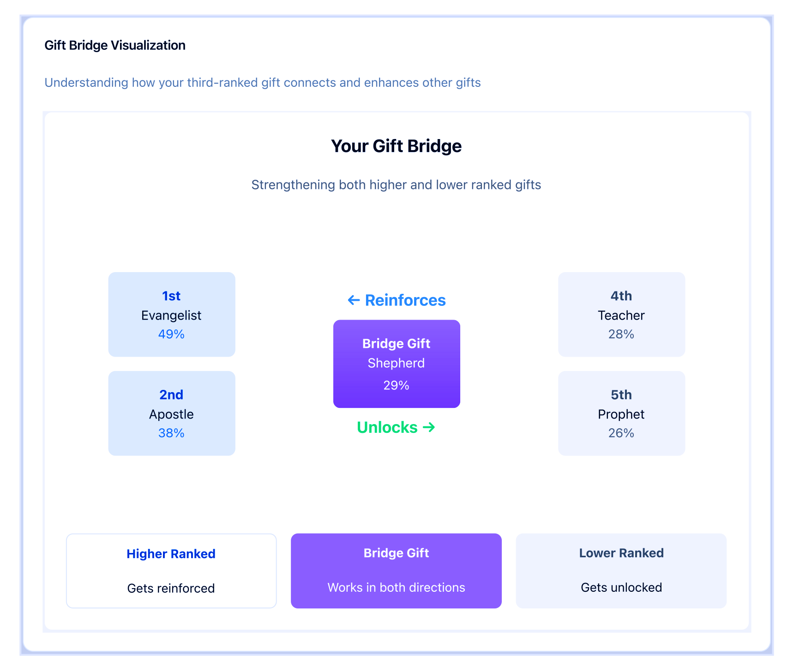Viewport: 812px width, 668px height.
Task: Click the Reinforces label
Action: coord(405,300)
